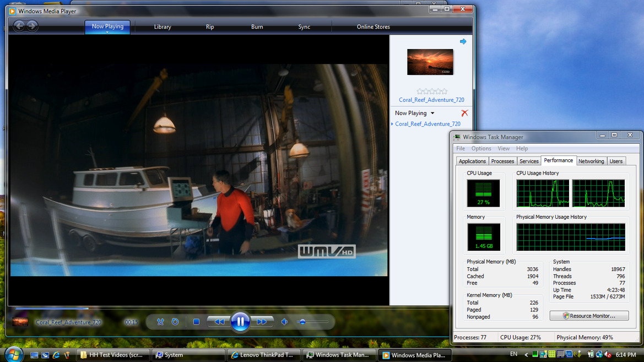This screenshot has height=362, width=644.
Task: Click the paintbrush icon in Quick Launch
Action: pos(67,355)
